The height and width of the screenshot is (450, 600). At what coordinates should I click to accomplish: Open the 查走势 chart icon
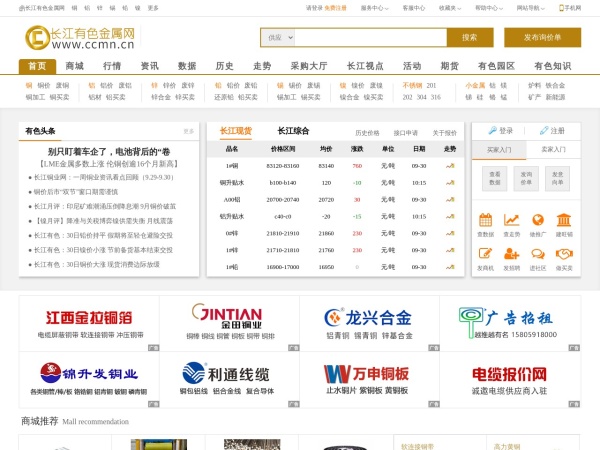coord(512,220)
